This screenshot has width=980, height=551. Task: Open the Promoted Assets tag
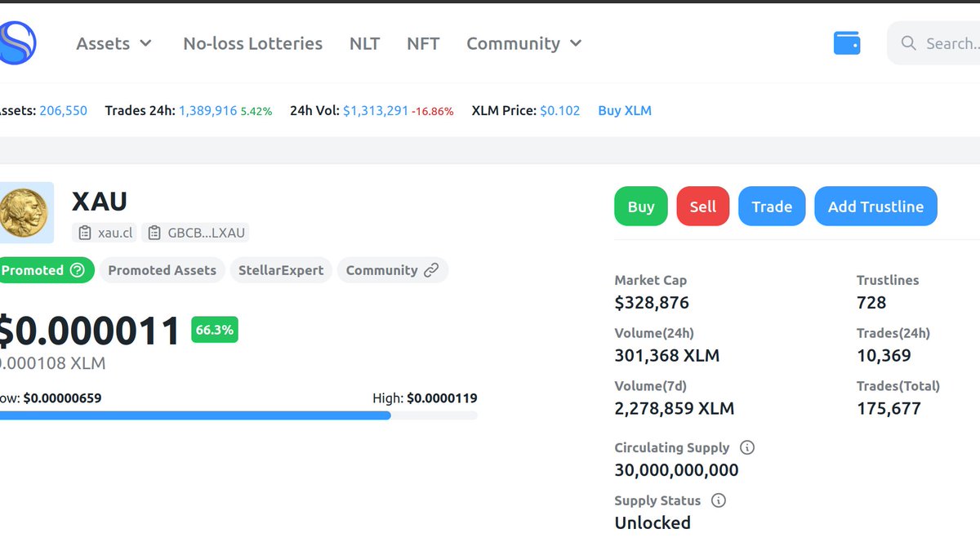(162, 270)
